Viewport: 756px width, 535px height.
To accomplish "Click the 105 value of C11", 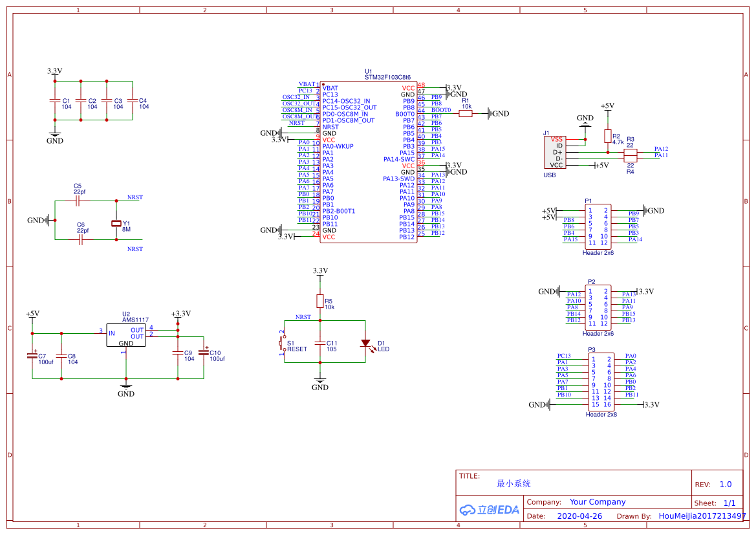I will 332,349.
